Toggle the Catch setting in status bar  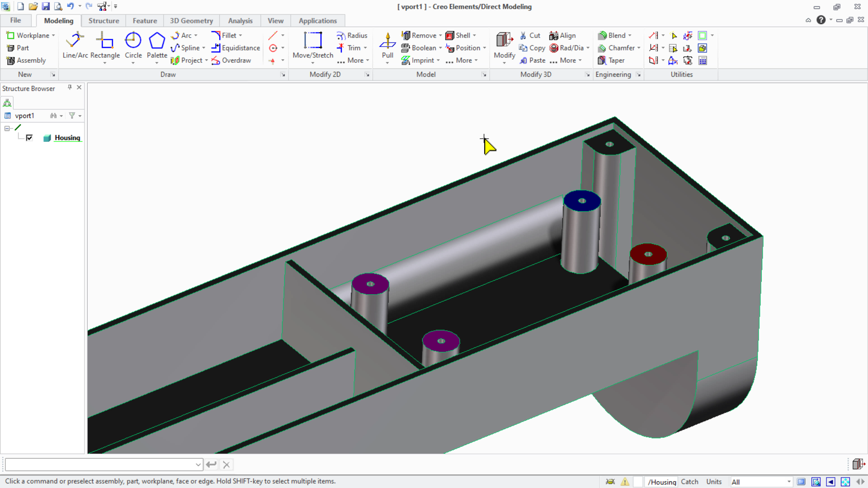pos(689,482)
